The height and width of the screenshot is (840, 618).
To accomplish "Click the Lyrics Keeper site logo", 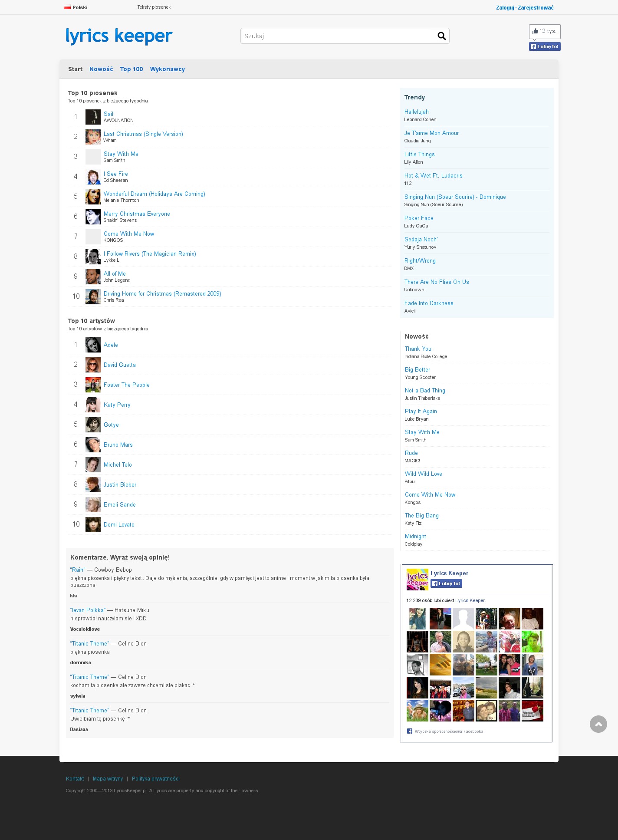I will pyautogui.click(x=119, y=36).
